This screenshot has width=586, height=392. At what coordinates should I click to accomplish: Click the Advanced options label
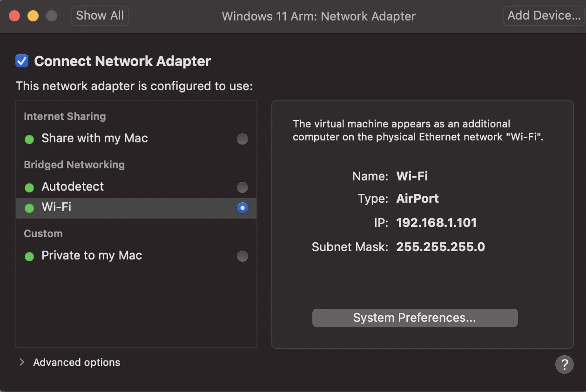(77, 362)
